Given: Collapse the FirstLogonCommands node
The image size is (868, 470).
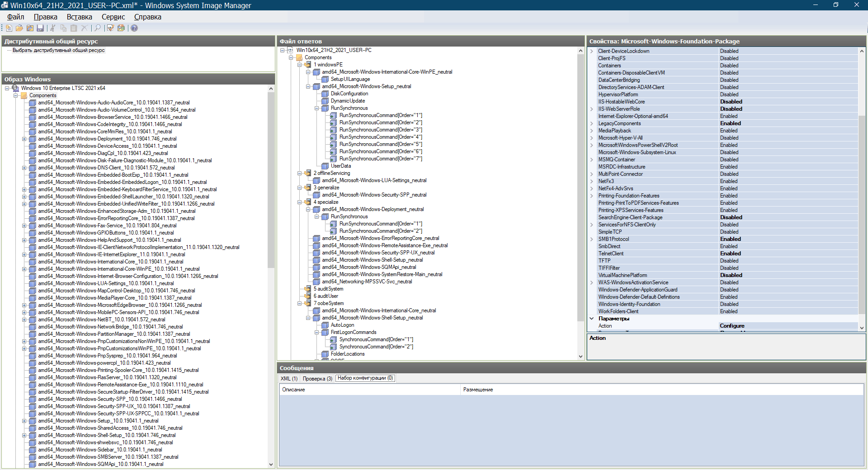Looking at the screenshot, I should [x=317, y=332].
